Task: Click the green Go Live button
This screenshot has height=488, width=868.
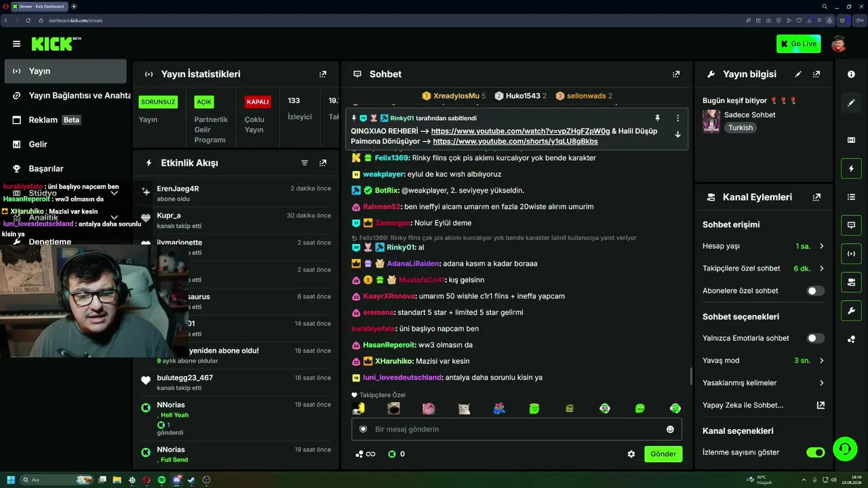Action: click(x=798, y=44)
